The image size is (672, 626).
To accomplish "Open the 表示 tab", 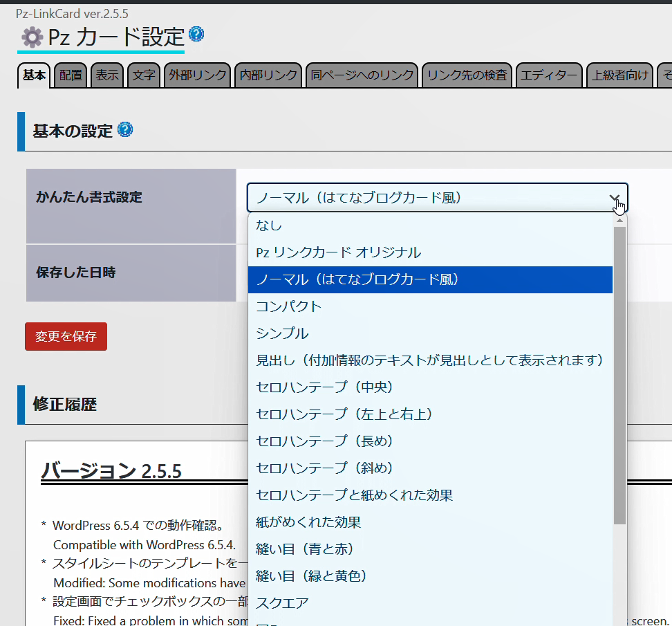I will [107, 75].
